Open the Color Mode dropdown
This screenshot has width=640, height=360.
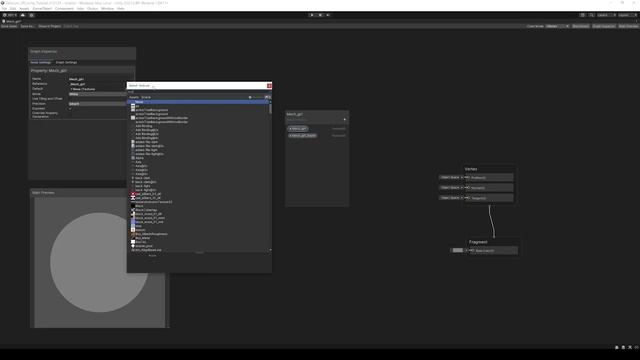[x=557, y=26]
